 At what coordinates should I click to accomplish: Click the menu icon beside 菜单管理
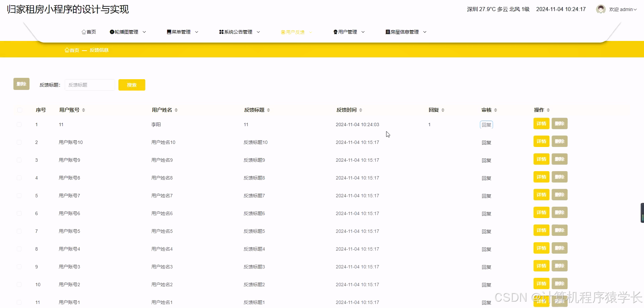coord(169,32)
